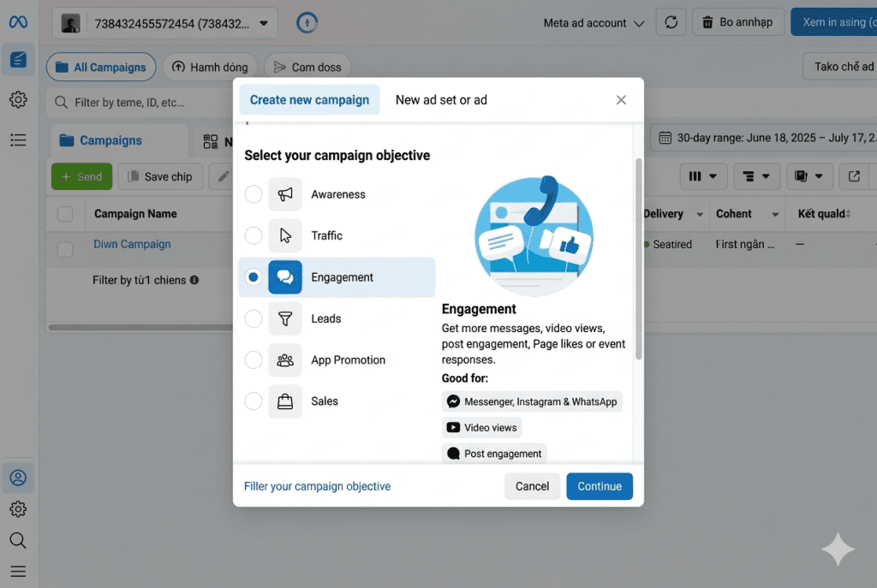The image size is (877, 588).
Task: Click the export share icon in toolbar
Action: (854, 176)
